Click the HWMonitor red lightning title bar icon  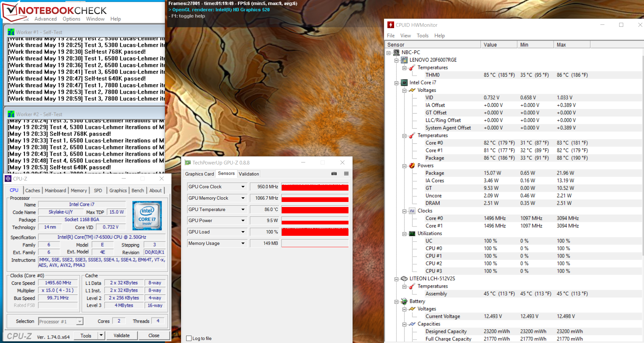(391, 25)
